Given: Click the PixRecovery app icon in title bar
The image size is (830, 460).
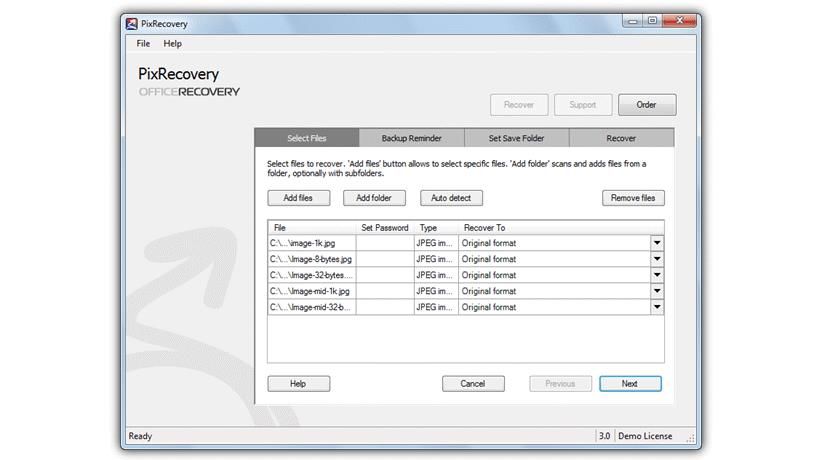Looking at the screenshot, I should pos(133,22).
